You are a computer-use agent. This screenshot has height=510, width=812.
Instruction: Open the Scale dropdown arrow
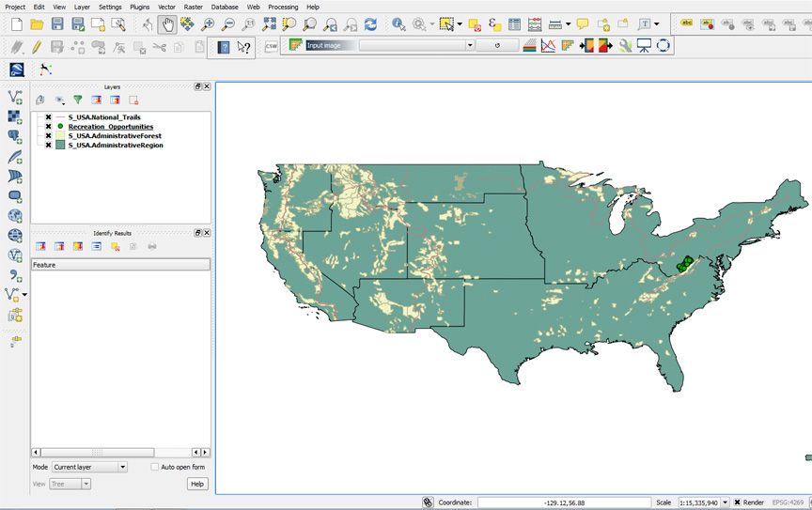pyautogui.click(x=725, y=502)
